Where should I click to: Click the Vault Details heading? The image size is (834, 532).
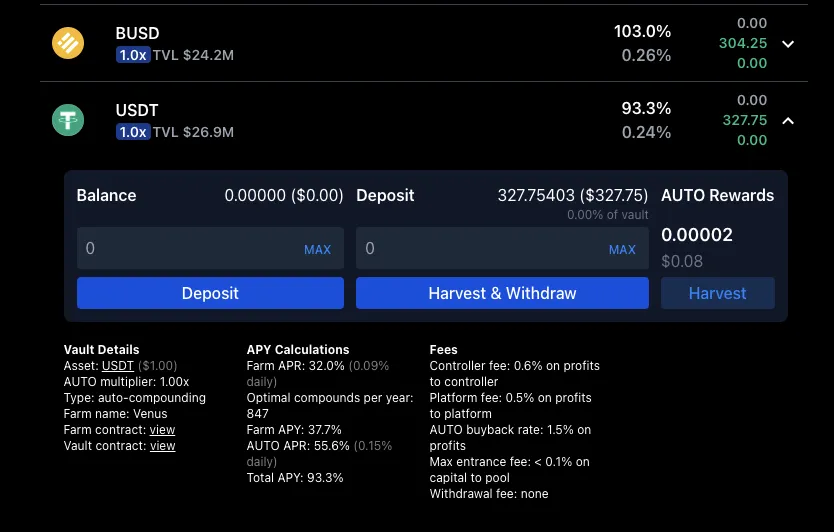102,350
